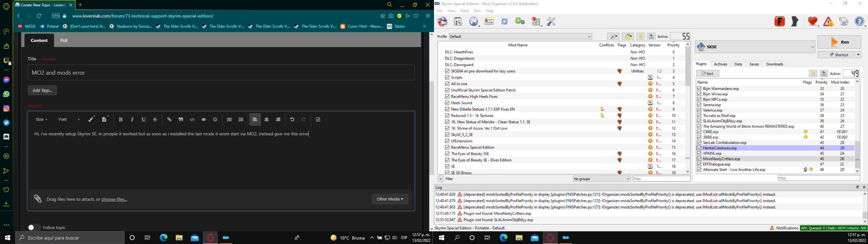The width and height of the screenshot is (868, 244).
Task: Toggle the Follow topic switch
Action: pos(34,227)
